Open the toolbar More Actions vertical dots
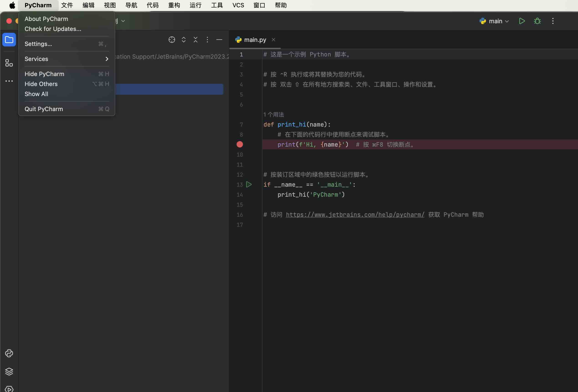The height and width of the screenshot is (392, 578). point(553,21)
